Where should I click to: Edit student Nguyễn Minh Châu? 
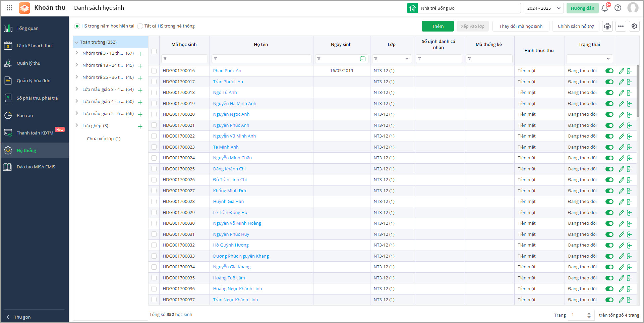(x=622, y=158)
